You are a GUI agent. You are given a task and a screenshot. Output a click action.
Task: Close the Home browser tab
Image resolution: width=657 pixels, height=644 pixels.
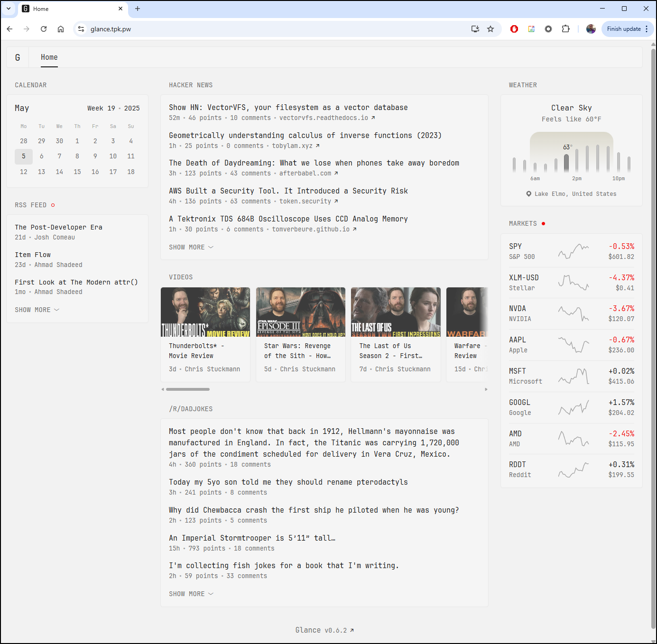coord(120,9)
